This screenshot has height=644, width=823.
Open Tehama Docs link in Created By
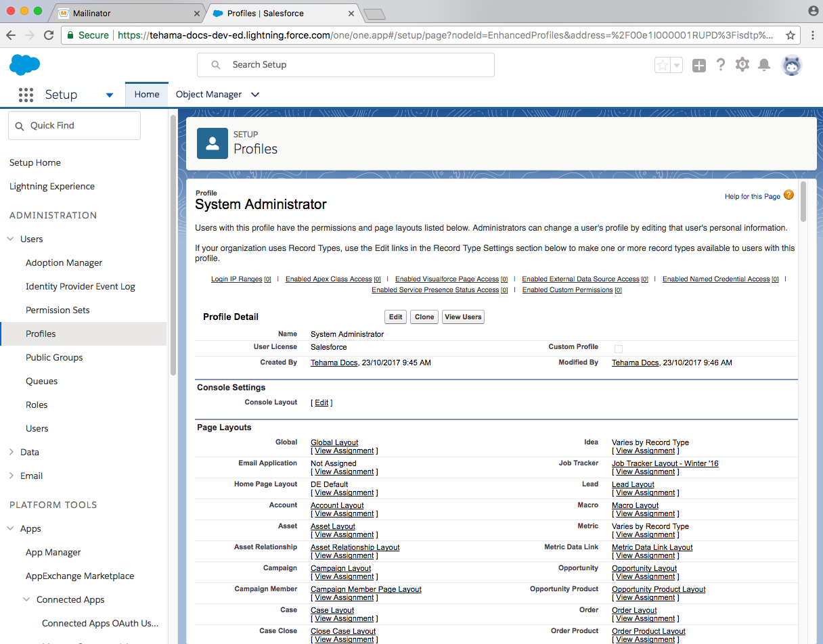(334, 363)
